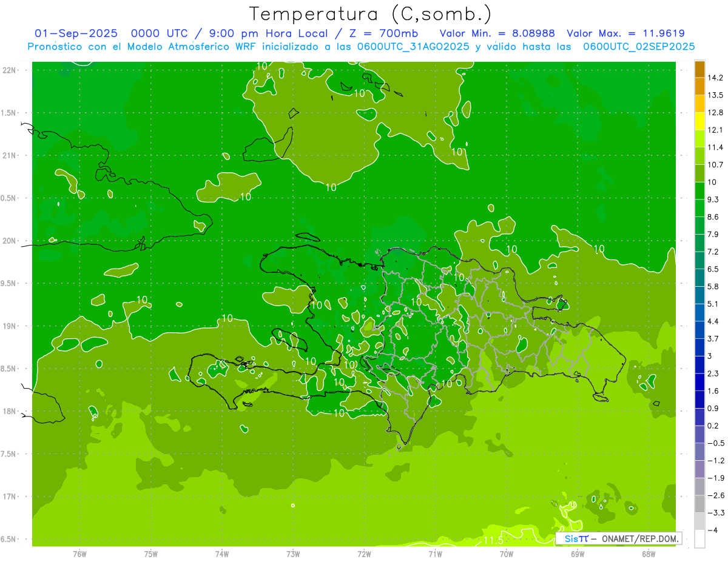Viewport: 728px width, 562px height.
Task: Click the '76W' longitude axis label
Action: click(79, 554)
